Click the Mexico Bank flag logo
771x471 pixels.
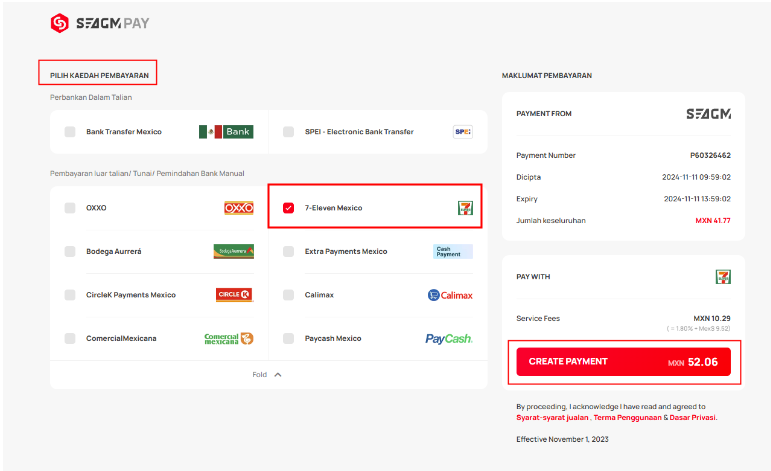(226, 132)
